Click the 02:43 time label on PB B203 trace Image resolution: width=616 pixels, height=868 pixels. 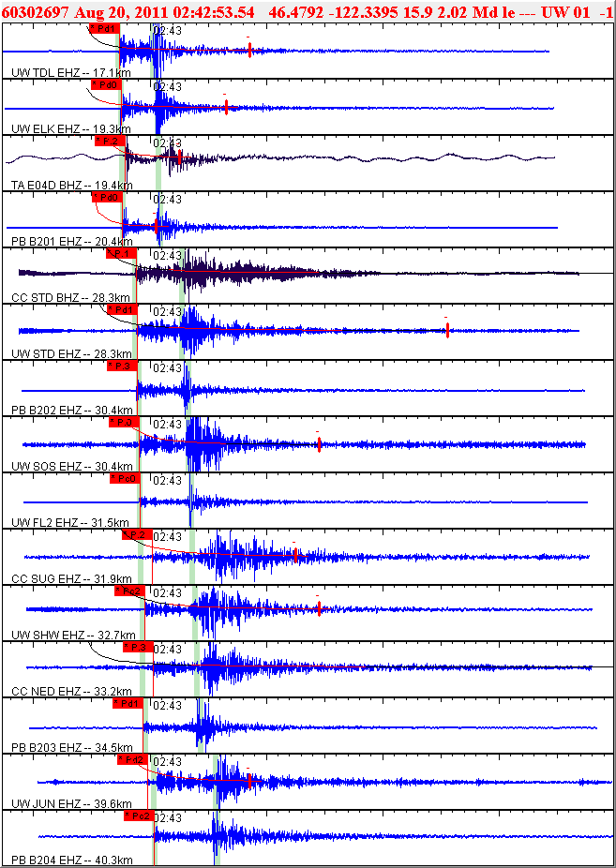pyautogui.click(x=167, y=706)
